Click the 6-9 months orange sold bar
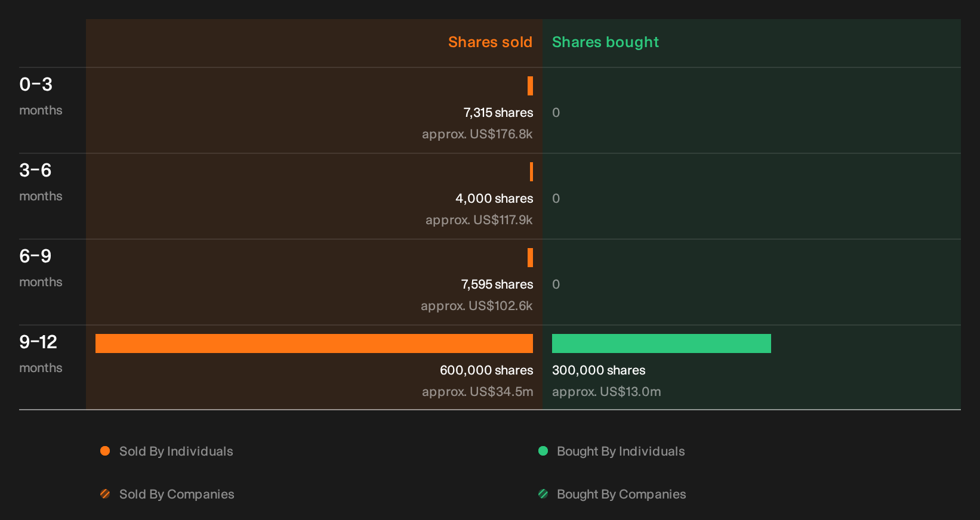Screen dimensions: 980x520 point(530,258)
